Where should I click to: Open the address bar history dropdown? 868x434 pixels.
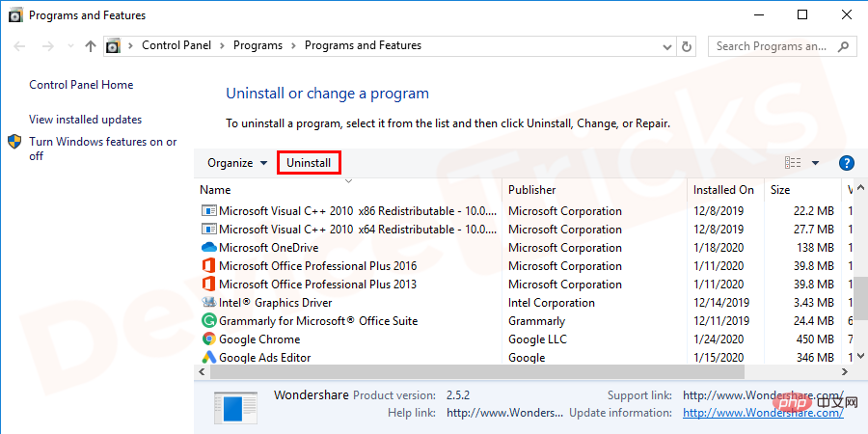click(667, 46)
